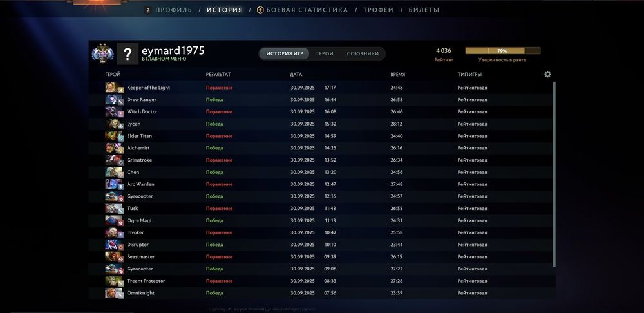Click Победа result in Lycan row
The width and height of the screenshot is (644, 313).
coord(214,124)
